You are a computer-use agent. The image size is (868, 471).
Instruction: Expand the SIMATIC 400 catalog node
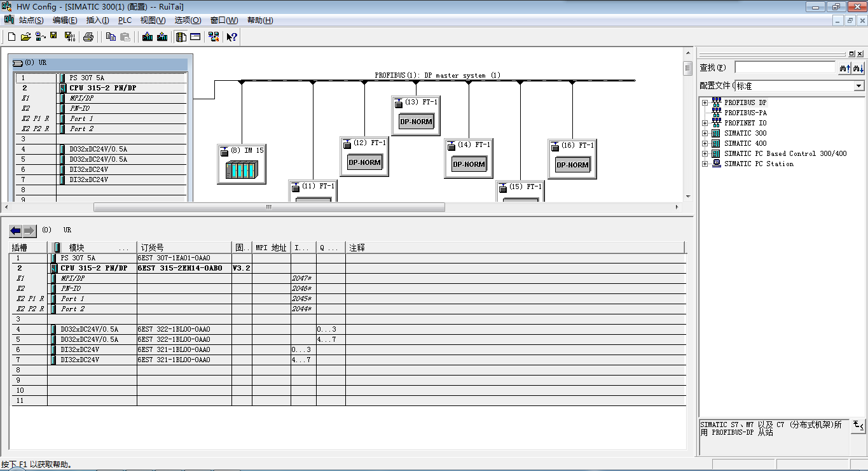click(x=705, y=143)
